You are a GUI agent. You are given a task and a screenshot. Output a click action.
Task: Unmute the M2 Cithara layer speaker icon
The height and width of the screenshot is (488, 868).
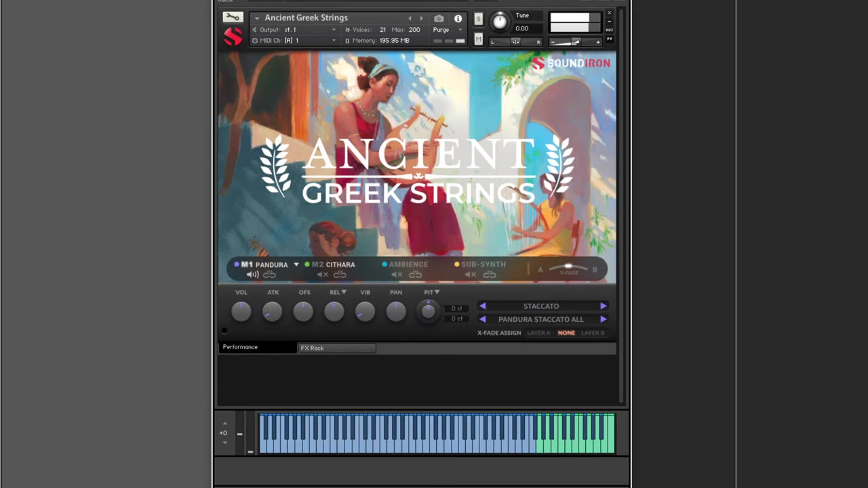[323, 274]
